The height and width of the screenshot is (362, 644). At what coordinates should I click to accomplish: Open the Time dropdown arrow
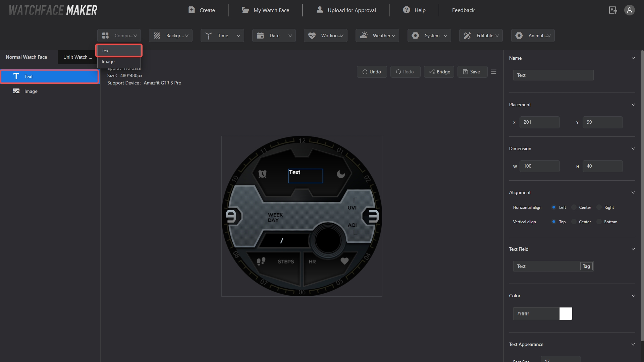click(x=238, y=36)
